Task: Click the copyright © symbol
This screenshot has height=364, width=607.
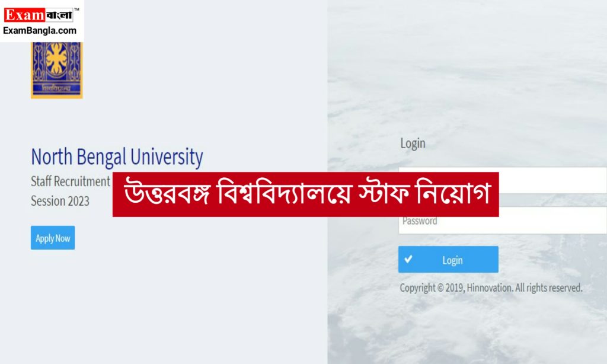Action: click(x=440, y=288)
